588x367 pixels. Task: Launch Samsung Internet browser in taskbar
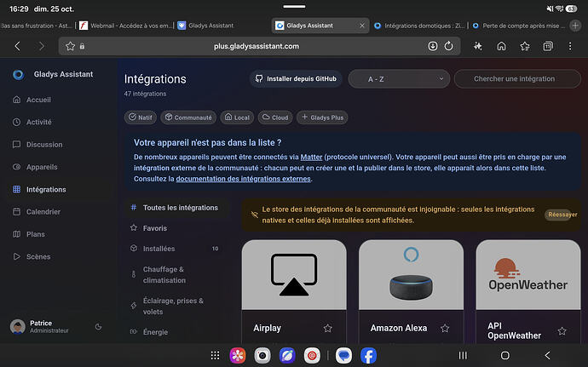click(x=287, y=355)
